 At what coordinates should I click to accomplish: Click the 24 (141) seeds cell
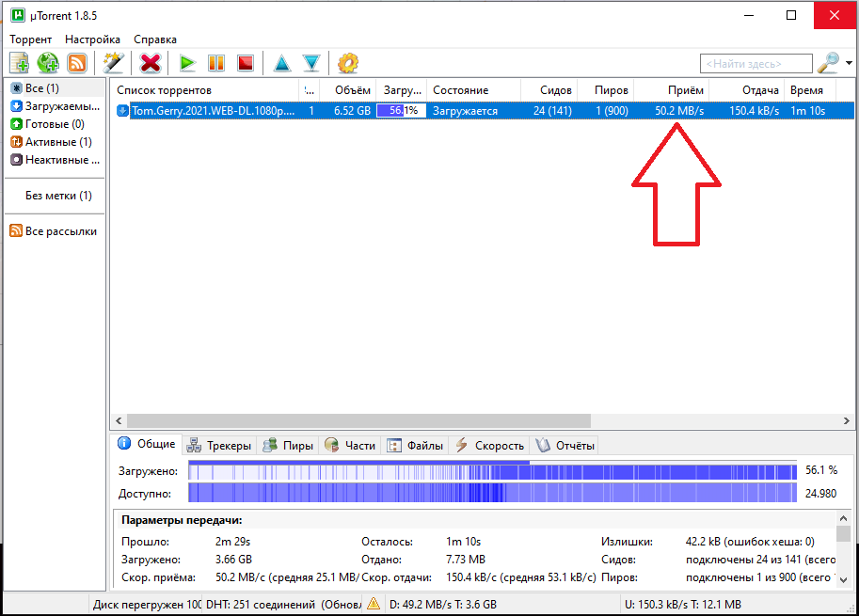pos(553,111)
